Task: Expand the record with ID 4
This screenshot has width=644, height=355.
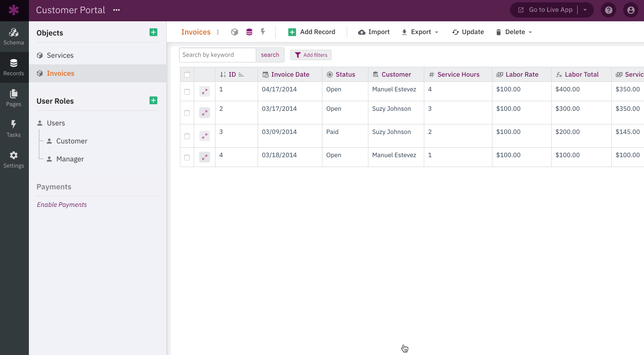Action: pos(205,157)
